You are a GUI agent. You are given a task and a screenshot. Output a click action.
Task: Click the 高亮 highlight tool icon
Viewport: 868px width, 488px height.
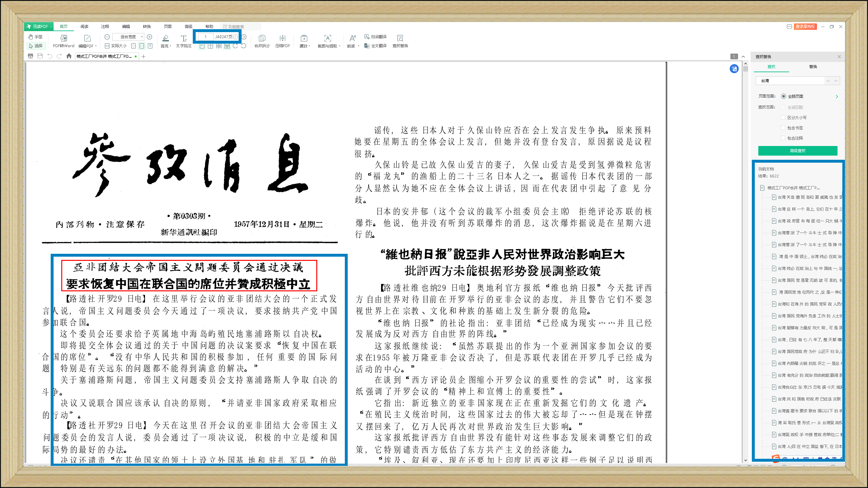pos(165,38)
